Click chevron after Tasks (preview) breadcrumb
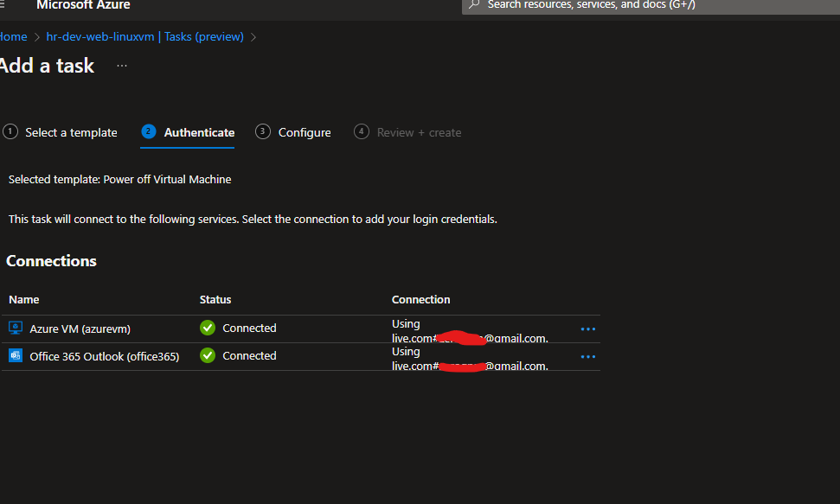The height and width of the screenshot is (504, 840). click(x=253, y=37)
